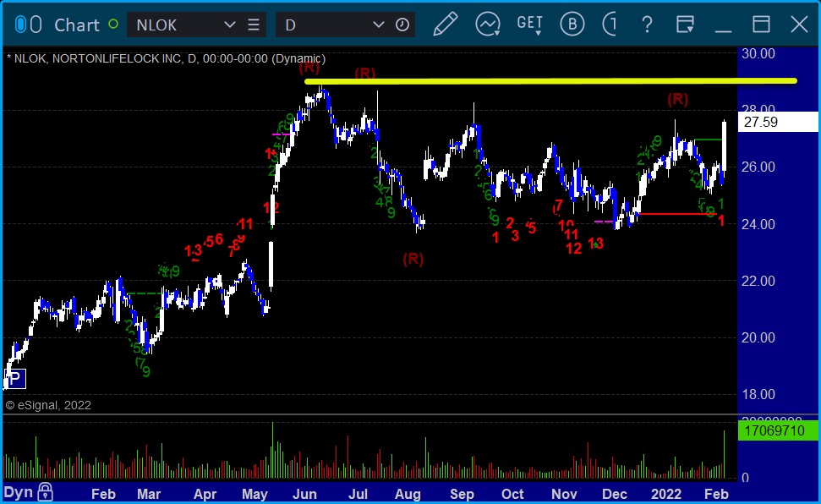
Task: Click the 18.00 price axis label
Action: point(758,395)
